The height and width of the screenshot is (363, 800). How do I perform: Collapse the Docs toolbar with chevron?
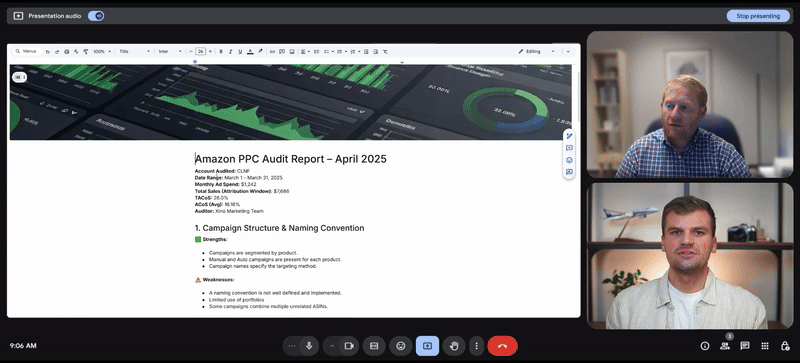(568, 52)
